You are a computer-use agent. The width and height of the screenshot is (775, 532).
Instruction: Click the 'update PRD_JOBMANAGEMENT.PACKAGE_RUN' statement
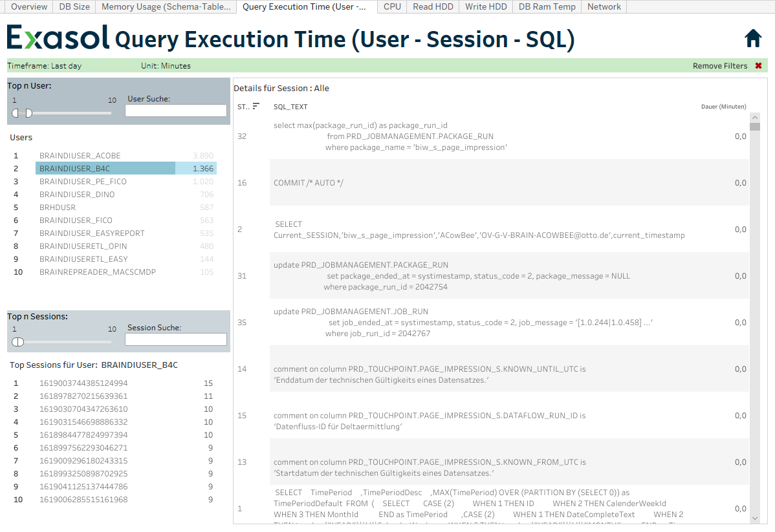point(452,275)
